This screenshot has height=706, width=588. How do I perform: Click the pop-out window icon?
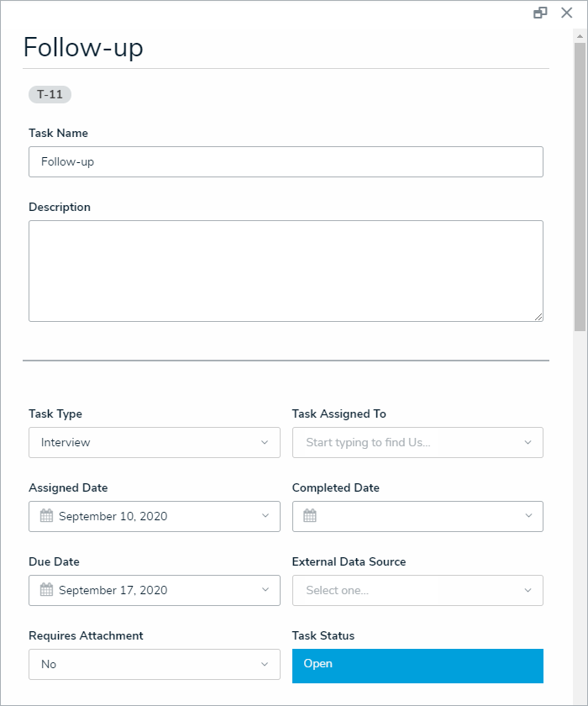tap(540, 13)
